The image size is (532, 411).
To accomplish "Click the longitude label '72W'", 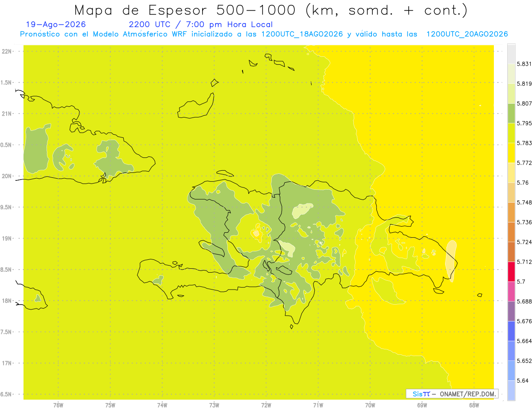I will [266, 405].
